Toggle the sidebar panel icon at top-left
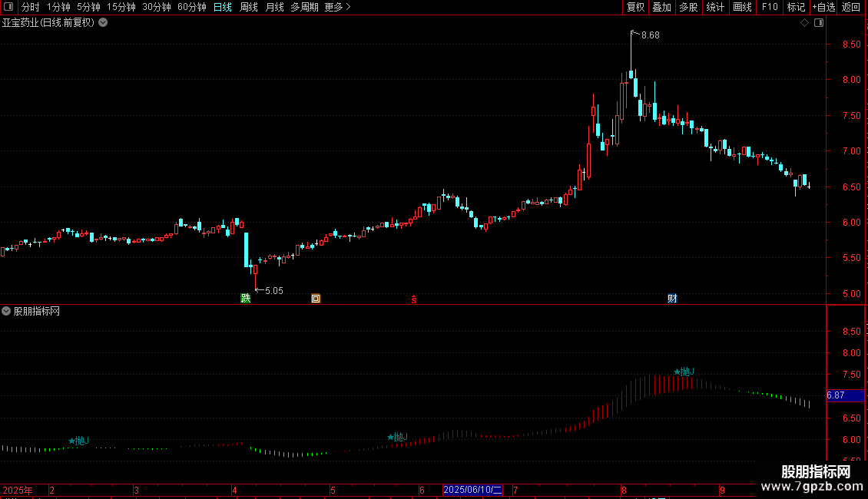Viewport: 868px width, 499px height. pos(8,7)
